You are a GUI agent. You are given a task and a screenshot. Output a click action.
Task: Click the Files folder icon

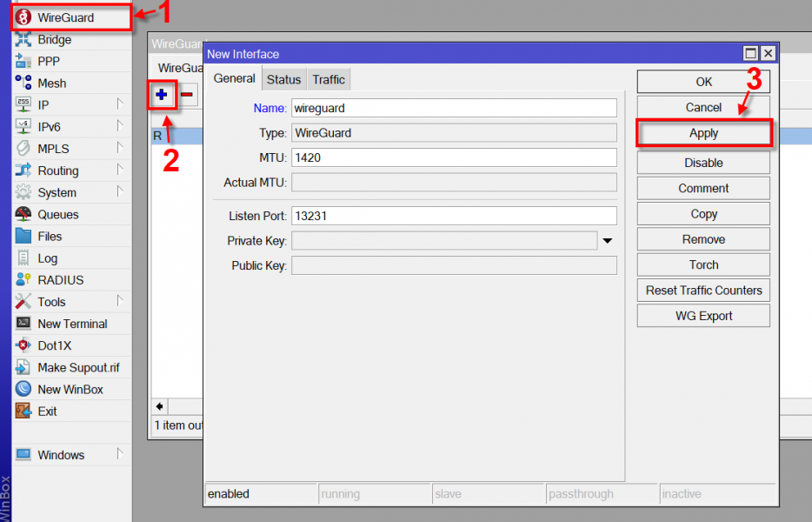[x=23, y=236]
